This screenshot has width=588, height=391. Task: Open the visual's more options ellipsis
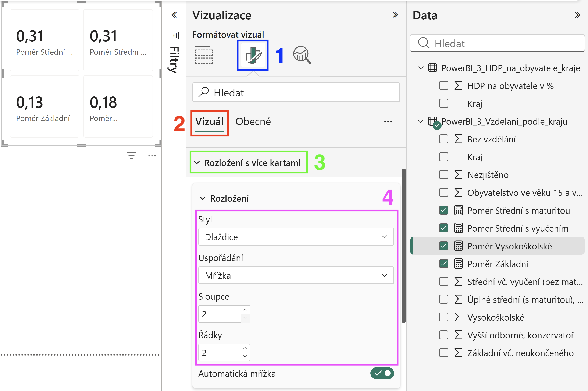click(152, 156)
